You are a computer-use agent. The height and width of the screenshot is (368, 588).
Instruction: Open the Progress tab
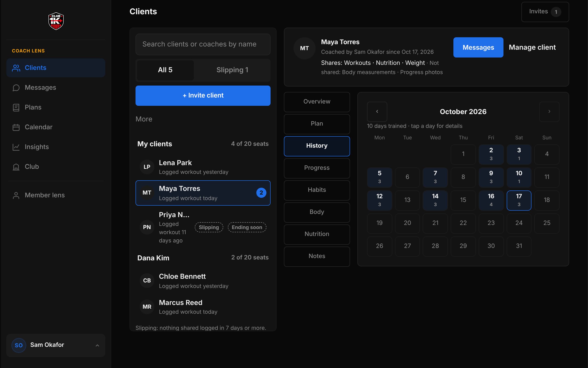[x=317, y=168]
